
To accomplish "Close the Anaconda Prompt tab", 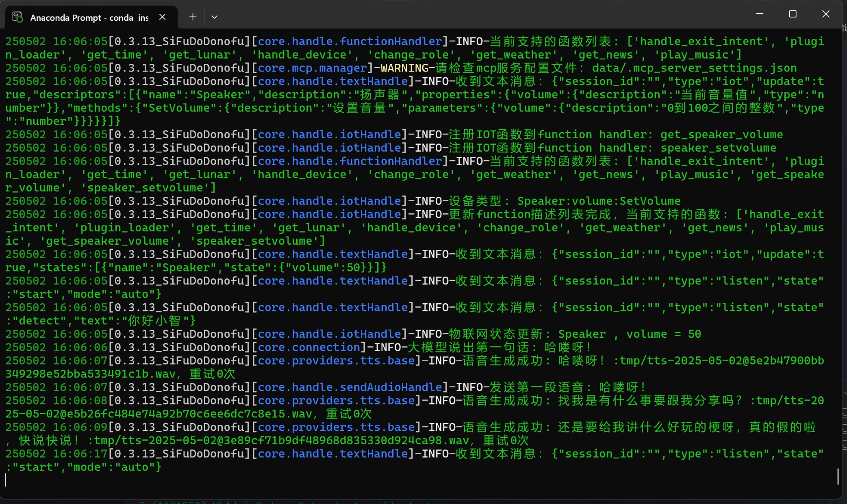I will (162, 17).
